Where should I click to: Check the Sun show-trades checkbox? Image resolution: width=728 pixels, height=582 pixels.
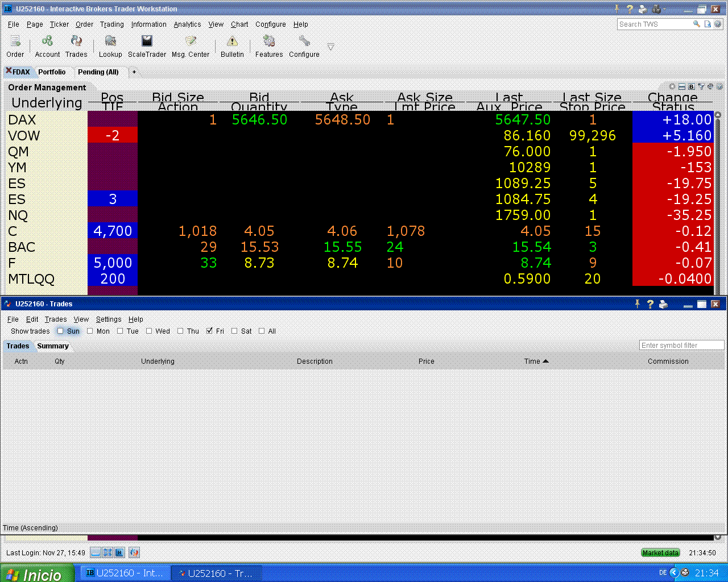(x=60, y=331)
